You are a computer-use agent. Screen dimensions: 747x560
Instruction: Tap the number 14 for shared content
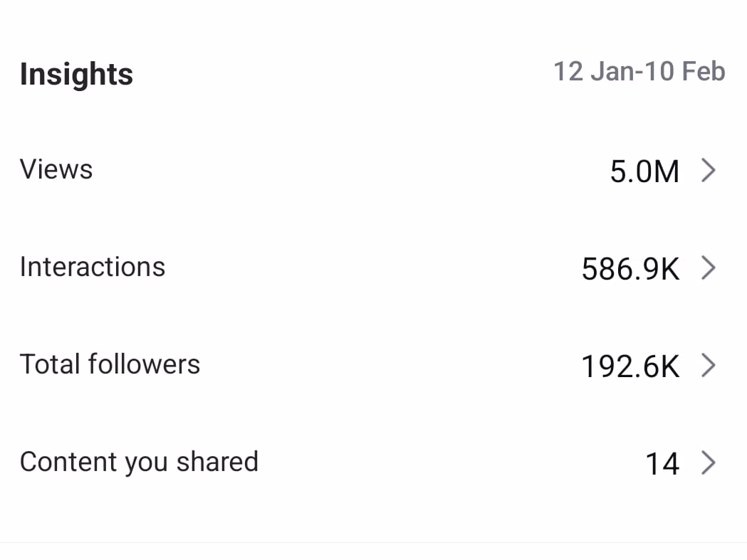coord(662,464)
